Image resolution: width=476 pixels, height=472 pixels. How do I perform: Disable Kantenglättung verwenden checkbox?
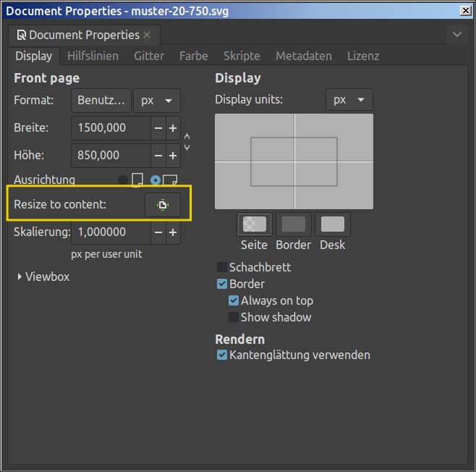point(222,355)
